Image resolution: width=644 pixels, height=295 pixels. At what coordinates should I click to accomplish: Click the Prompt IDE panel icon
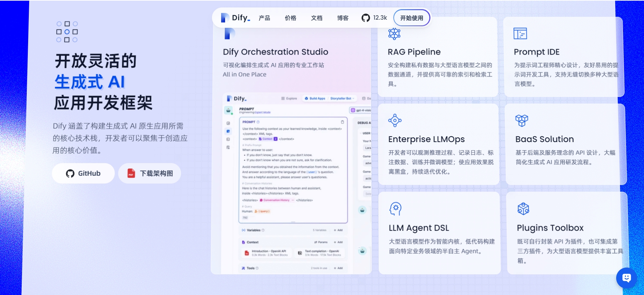coord(520,34)
